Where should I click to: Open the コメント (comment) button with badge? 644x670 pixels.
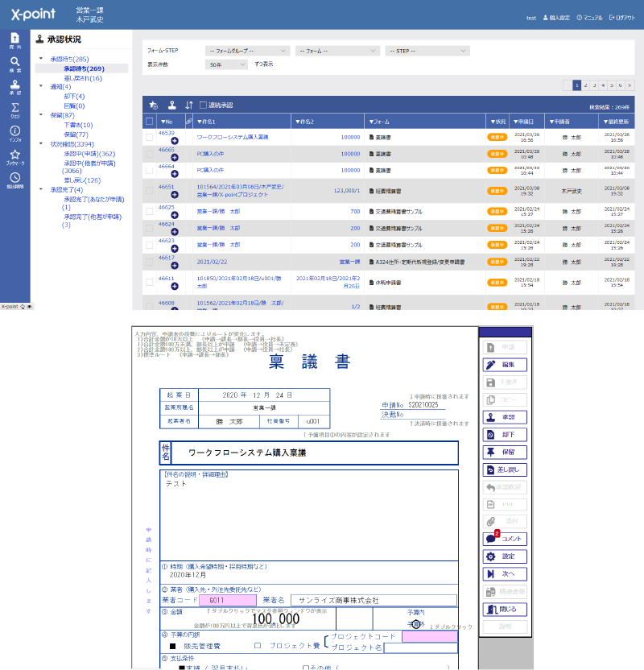pyautogui.click(x=505, y=539)
